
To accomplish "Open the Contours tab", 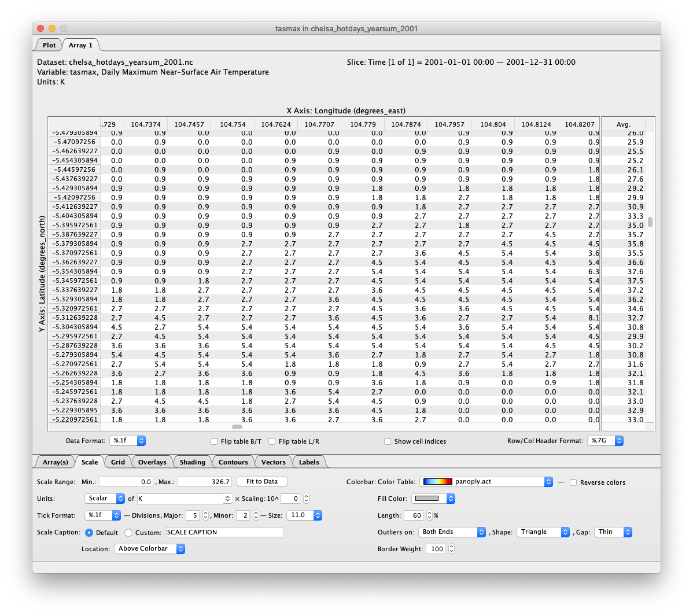I will (x=233, y=462).
